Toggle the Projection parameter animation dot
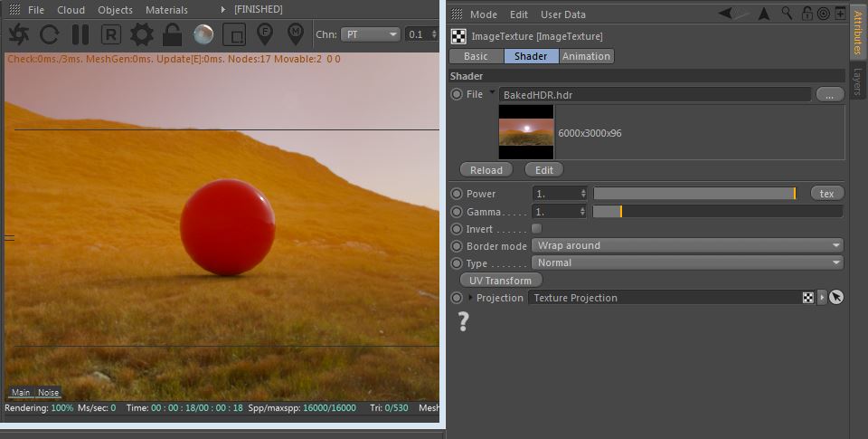 click(456, 298)
